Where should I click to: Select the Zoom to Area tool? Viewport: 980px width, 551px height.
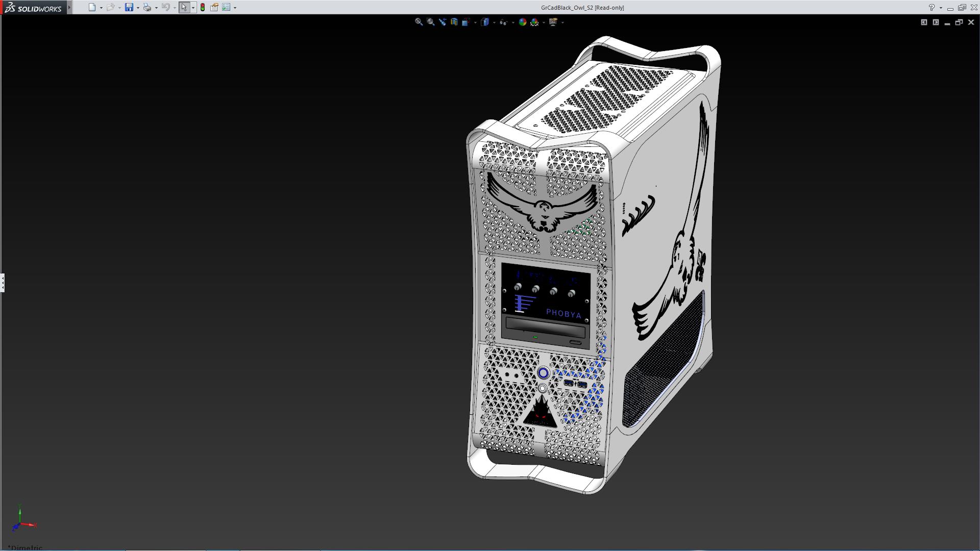pyautogui.click(x=430, y=22)
